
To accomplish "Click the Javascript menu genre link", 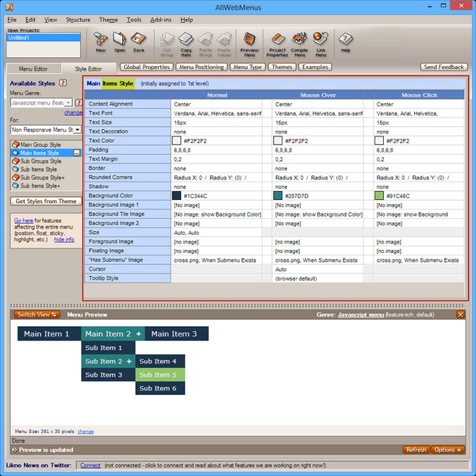I will (x=361, y=315).
